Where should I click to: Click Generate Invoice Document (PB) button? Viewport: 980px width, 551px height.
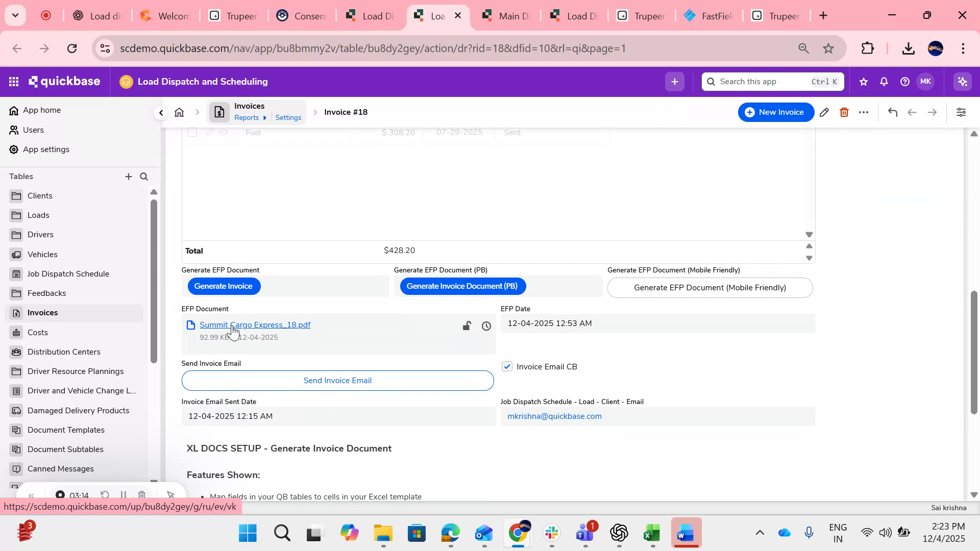point(462,286)
